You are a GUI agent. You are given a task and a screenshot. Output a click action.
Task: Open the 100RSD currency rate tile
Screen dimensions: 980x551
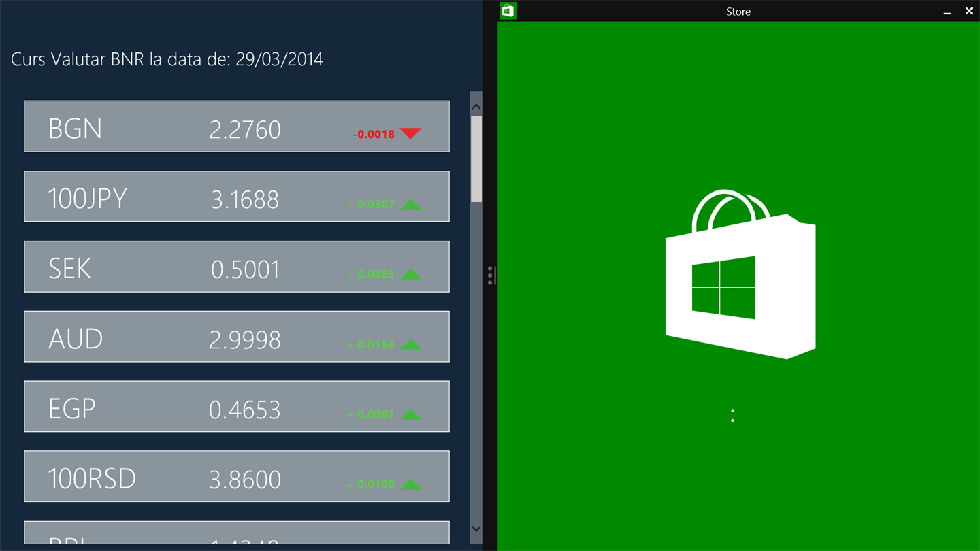pyautogui.click(x=237, y=476)
